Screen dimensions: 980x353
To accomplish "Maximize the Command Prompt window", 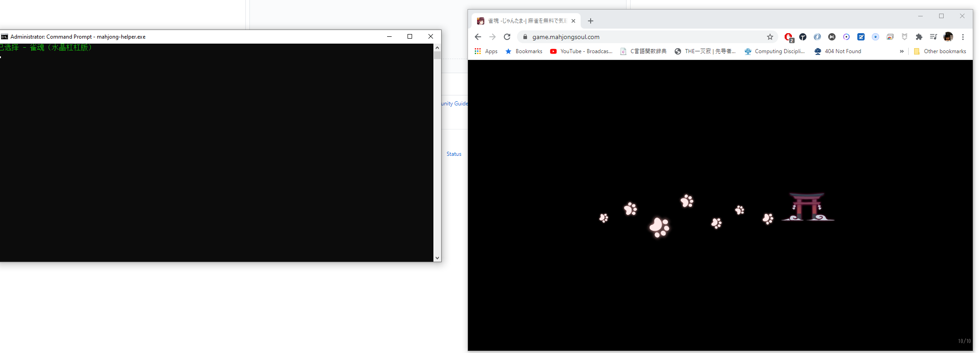I will click(410, 36).
